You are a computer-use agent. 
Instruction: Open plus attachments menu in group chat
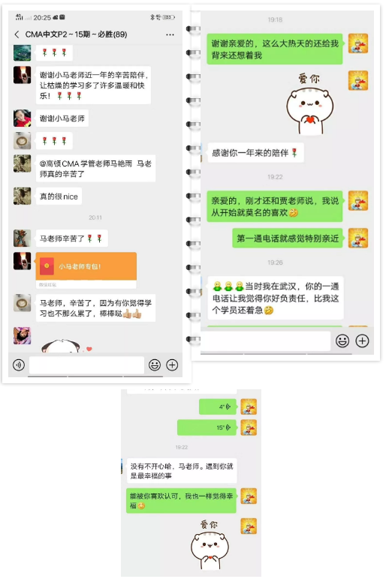[x=172, y=364]
